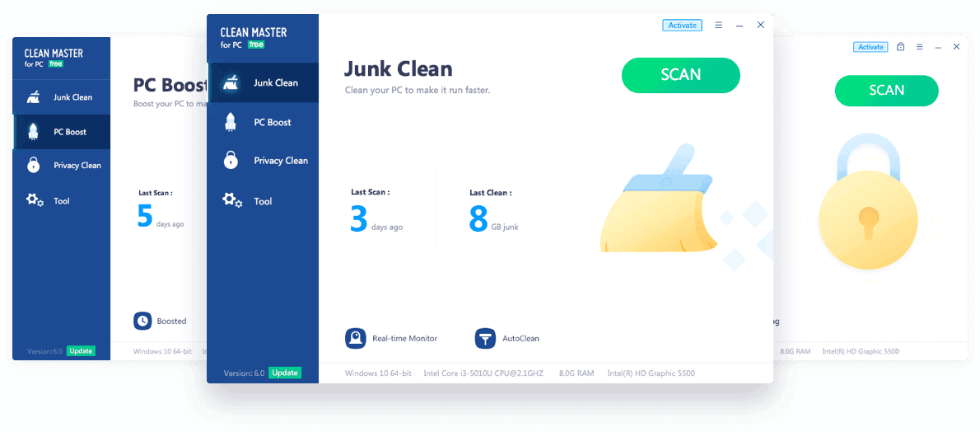Viewport: 980px width, 432px height.
Task: Select Junk Clean in the front window sidebar
Action: 264,82
